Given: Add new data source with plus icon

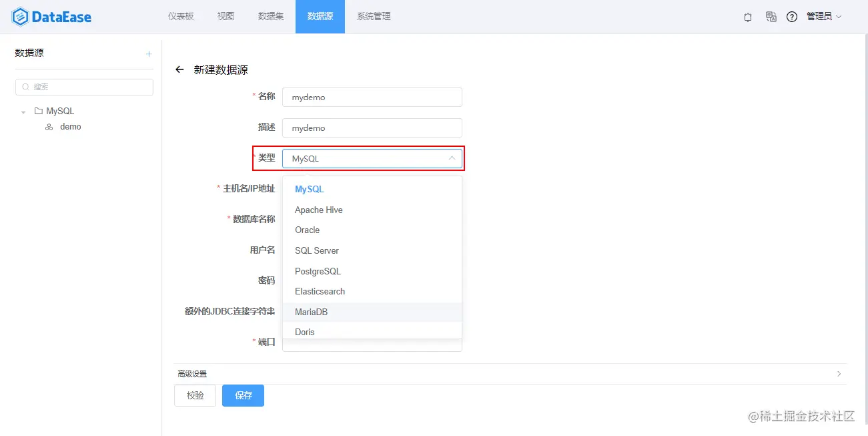Looking at the screenshot, I should pyautogui.click(x=149, y=53).
